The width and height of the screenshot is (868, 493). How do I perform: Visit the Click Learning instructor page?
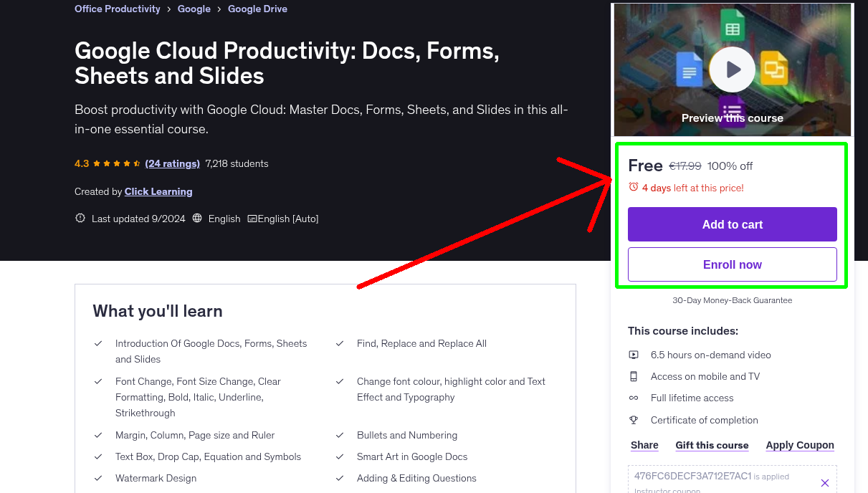point(158,191)
